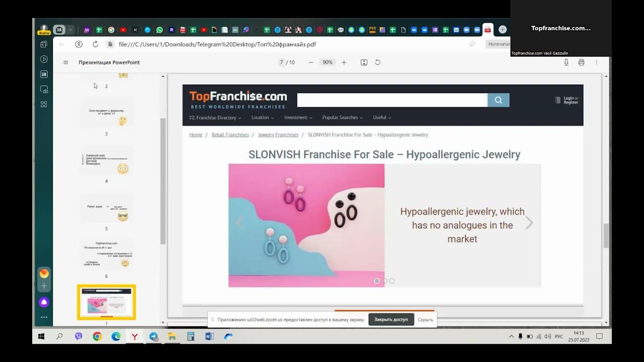Switch to the Google tab in tab strip
The height and width of the screenshot is (362, 644).
tap(111, 30)
